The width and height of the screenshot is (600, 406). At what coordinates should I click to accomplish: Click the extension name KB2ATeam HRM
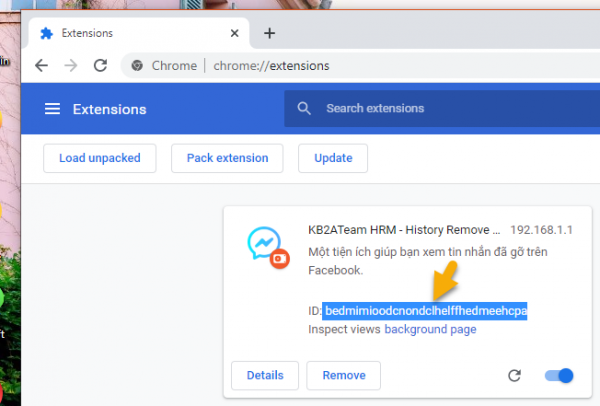[x=404, y=230]
